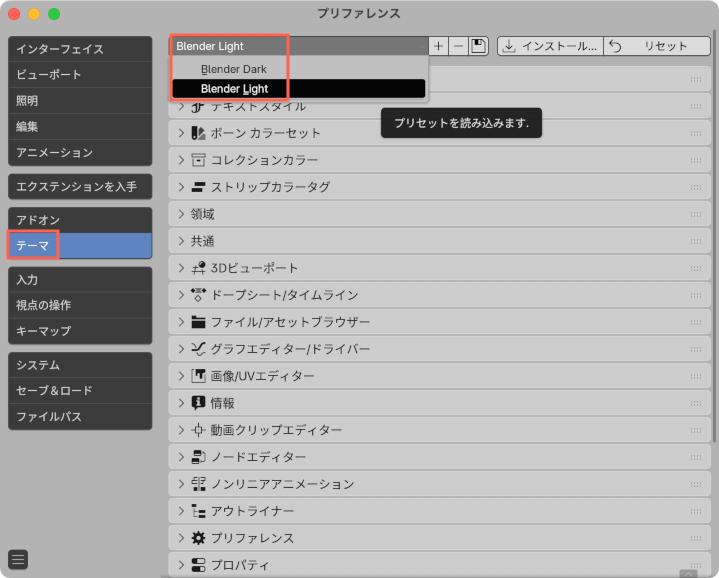
Task: Open the 編集 preferences tab
Action: click(x=80, y=127)
